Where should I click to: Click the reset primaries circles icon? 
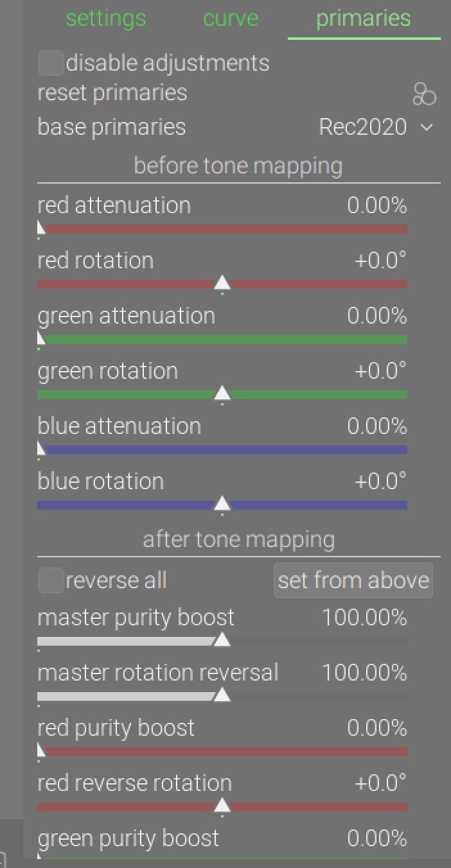[x=424, y=94]
